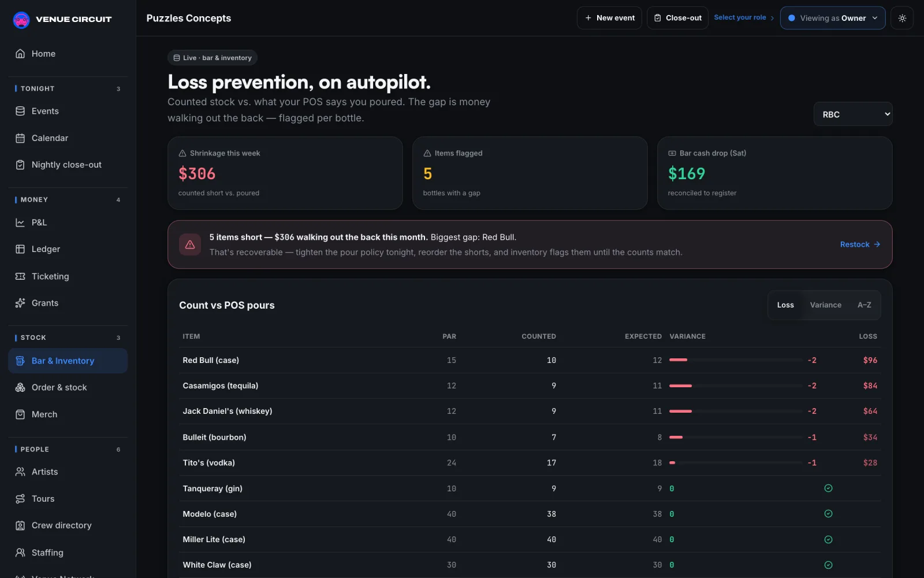924x578 pixels.
Task: Open Nightly close-out clipboard icon
Action: click(x=20, y=165)
